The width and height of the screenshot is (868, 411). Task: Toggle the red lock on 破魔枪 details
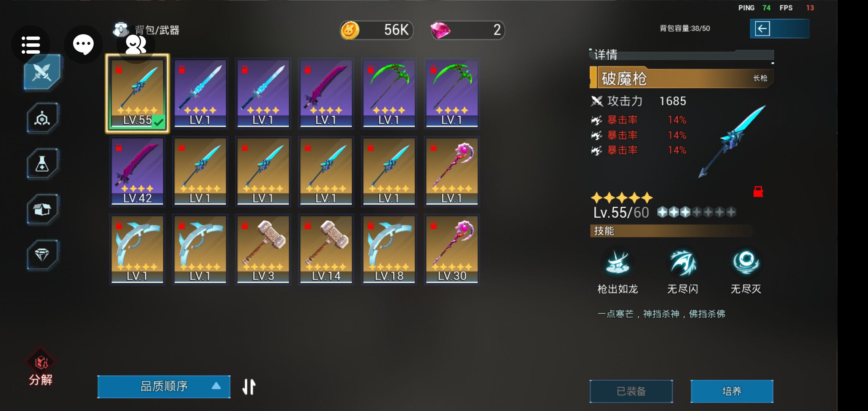(x=758, y=192)
